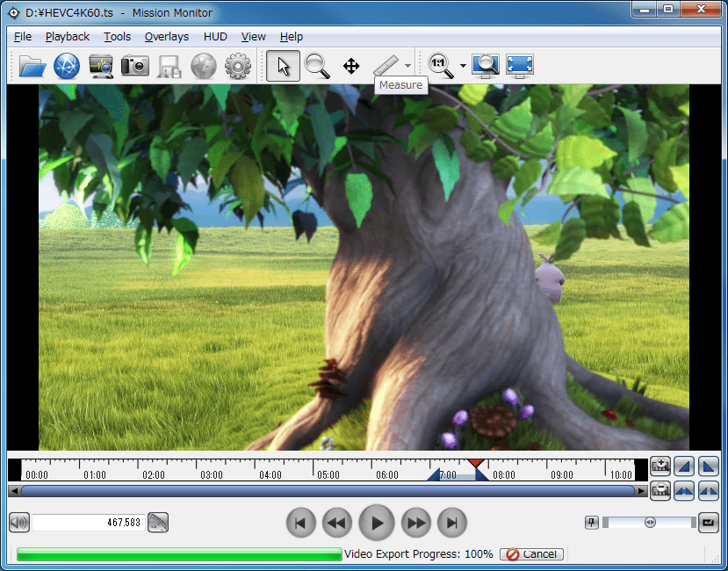Viewport: 728px width, 571px height.
Task: Click the button right of speed slider
Action: click(708, 523)
